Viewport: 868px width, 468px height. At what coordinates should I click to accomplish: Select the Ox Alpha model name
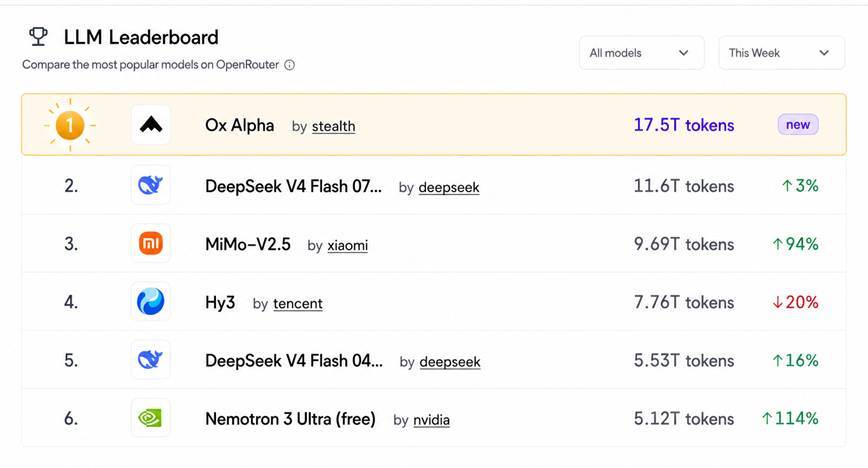(239, 125)
